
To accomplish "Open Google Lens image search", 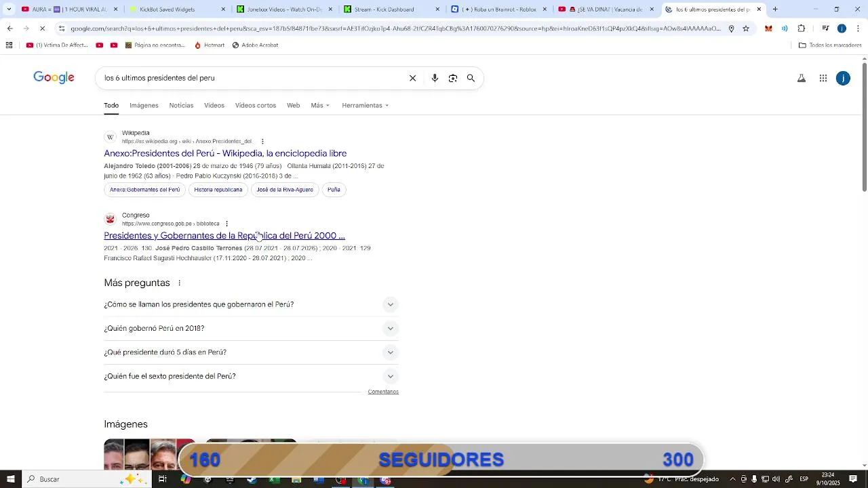I will click(x=453, y=78).
